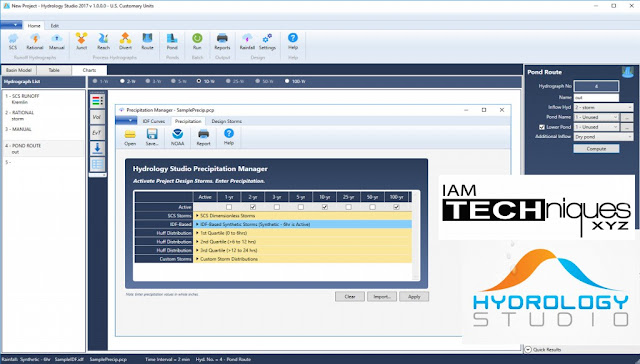Uncheck the 10-yr Active checkbox

click(325, 207)
